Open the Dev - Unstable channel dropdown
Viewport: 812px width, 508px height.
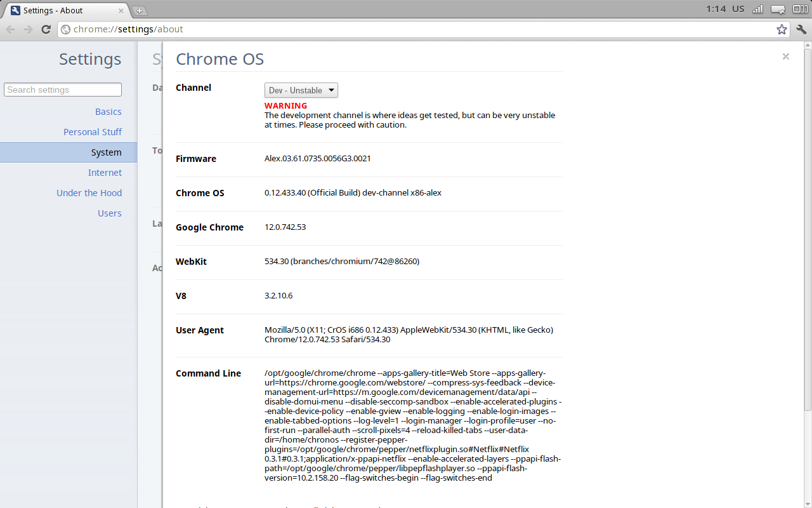(301, 90)
